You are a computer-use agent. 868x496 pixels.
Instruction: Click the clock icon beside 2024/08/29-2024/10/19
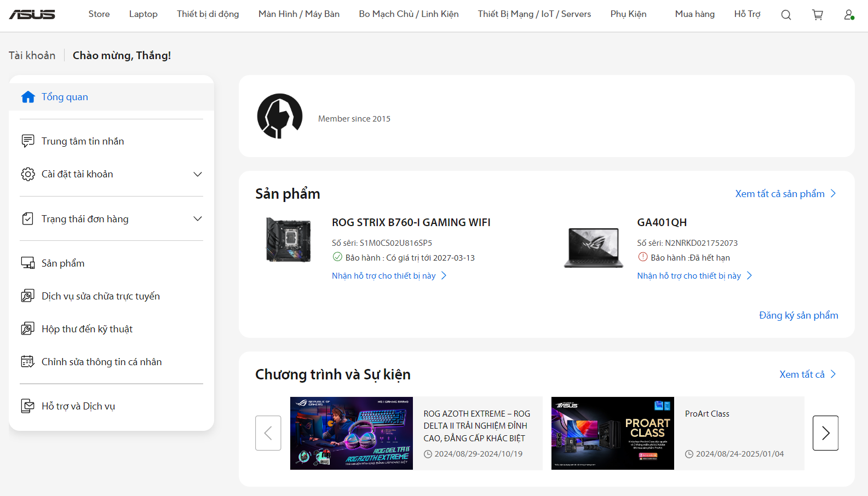click(x=428, y=454)
